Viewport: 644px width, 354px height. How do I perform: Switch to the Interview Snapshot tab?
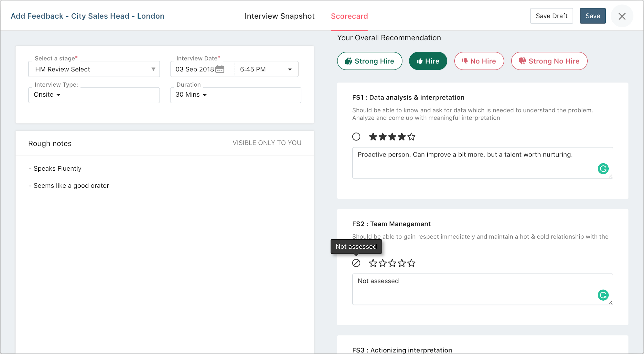click(279, 16)
